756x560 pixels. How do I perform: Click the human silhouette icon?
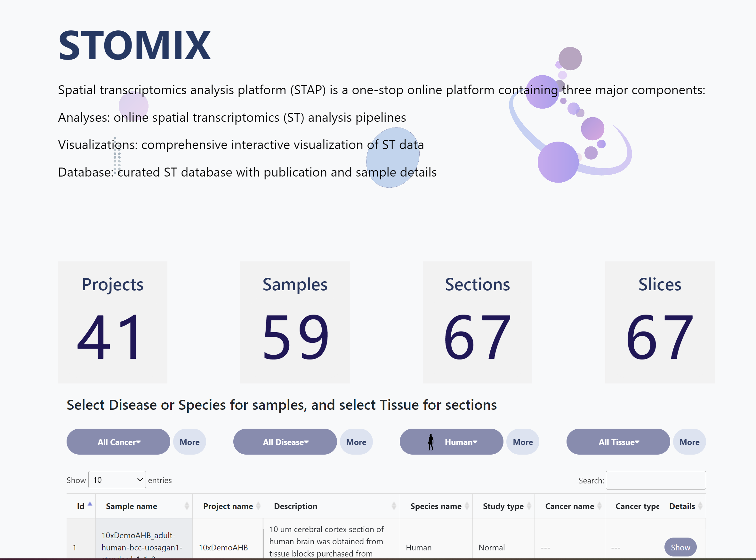[430, 442]
